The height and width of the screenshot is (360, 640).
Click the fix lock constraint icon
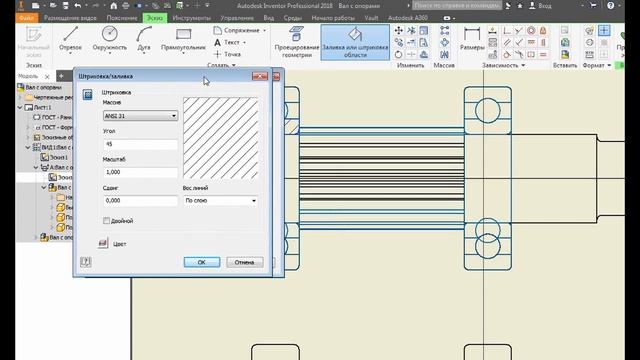click(x=543, y=31)
